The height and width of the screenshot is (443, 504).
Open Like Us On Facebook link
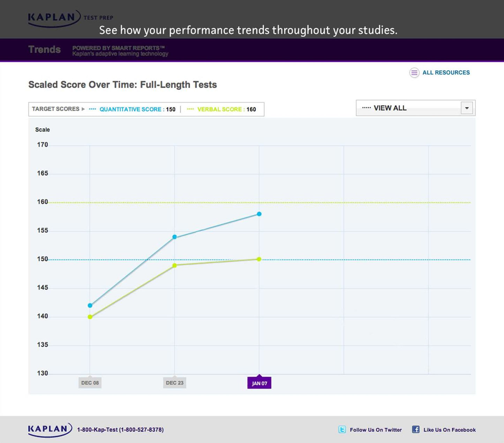tap(449, 430)
